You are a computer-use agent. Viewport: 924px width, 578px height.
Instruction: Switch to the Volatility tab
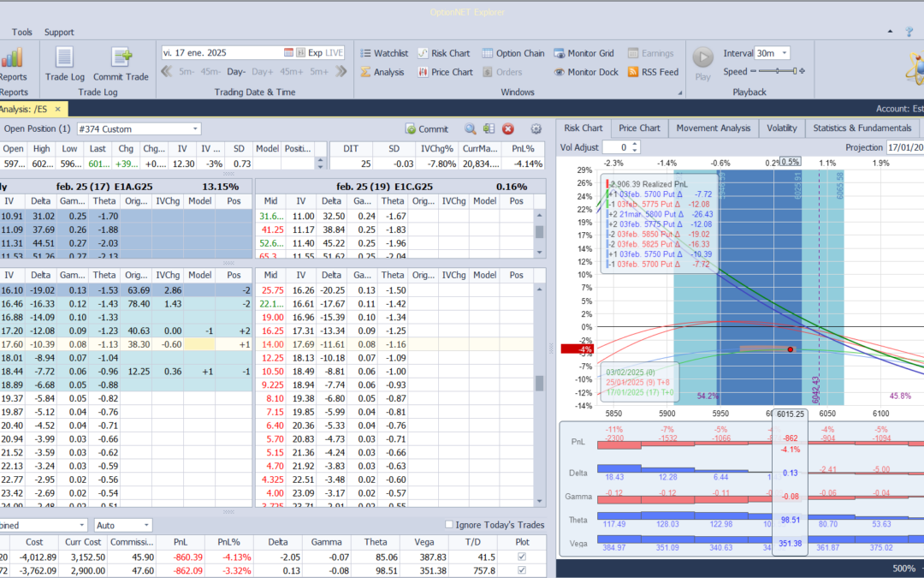[x=781, y=128]
